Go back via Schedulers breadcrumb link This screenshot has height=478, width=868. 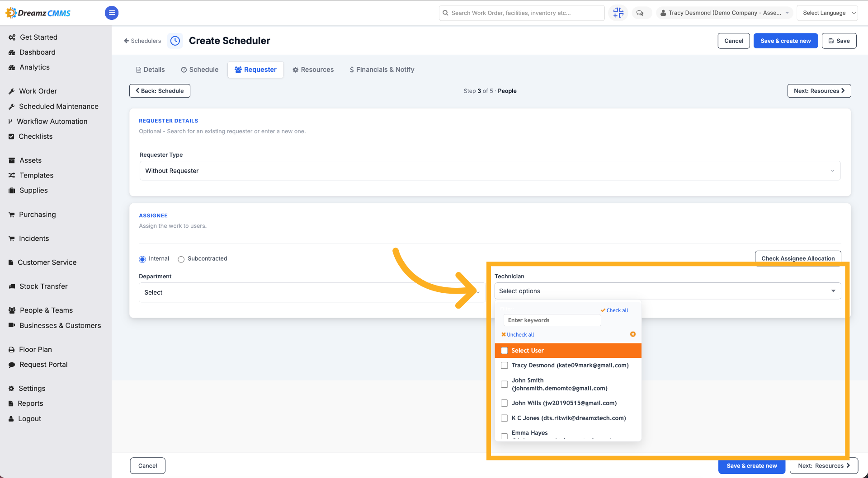point(142,41)
